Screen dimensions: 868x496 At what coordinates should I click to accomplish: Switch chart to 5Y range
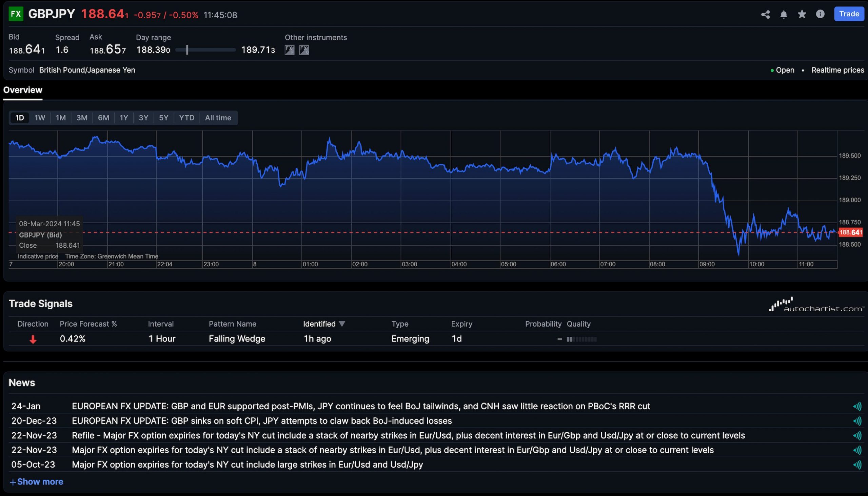click(164, 118)
